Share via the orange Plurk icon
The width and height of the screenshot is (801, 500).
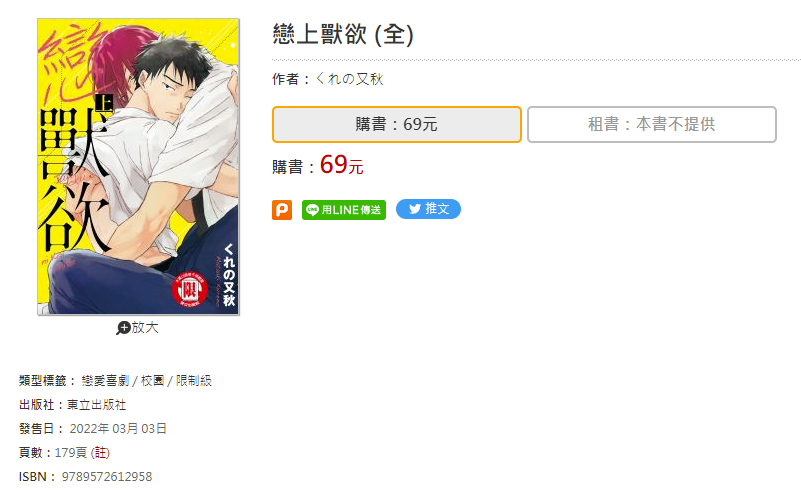pos(281,210)
